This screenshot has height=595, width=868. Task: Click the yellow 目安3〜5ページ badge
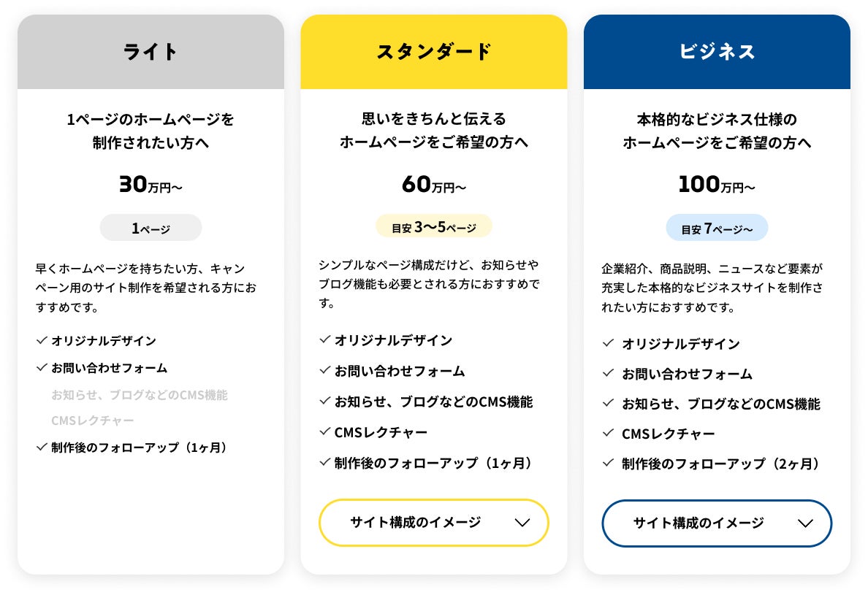(434, 226)
